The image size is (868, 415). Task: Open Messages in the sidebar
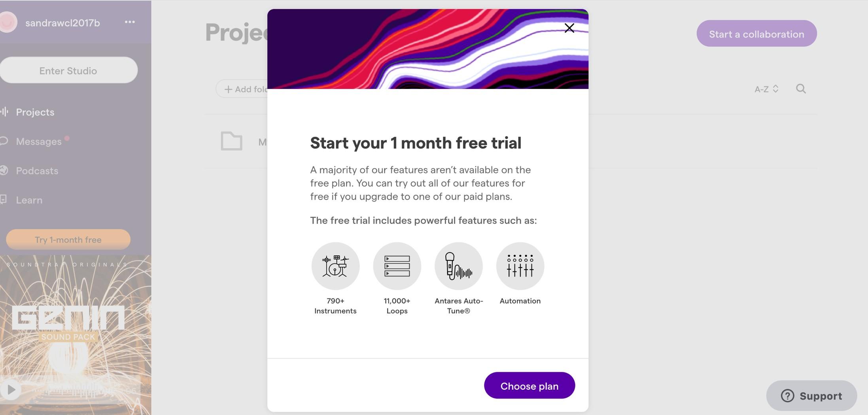[38, 141]
